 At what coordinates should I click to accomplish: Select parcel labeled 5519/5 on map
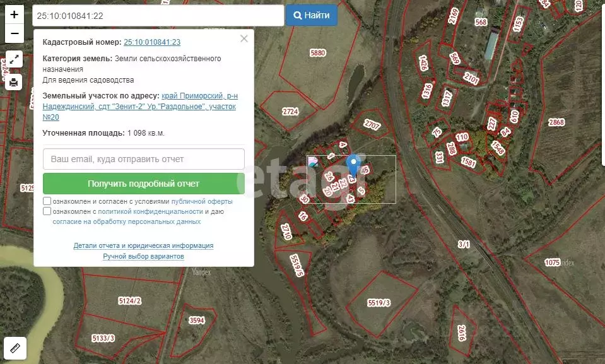click(297, 265)
